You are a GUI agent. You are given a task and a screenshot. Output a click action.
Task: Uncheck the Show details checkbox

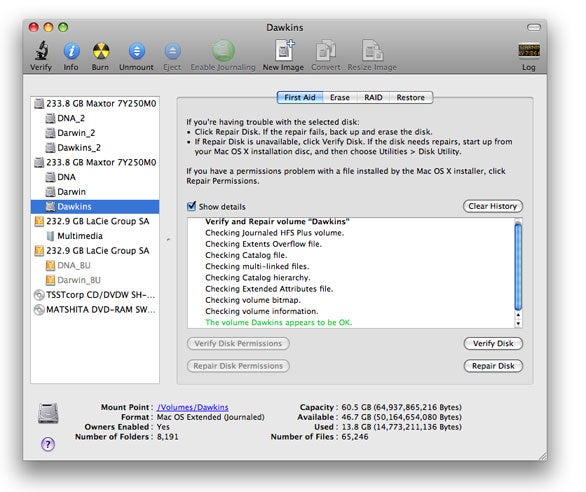[x=191, y=206]
